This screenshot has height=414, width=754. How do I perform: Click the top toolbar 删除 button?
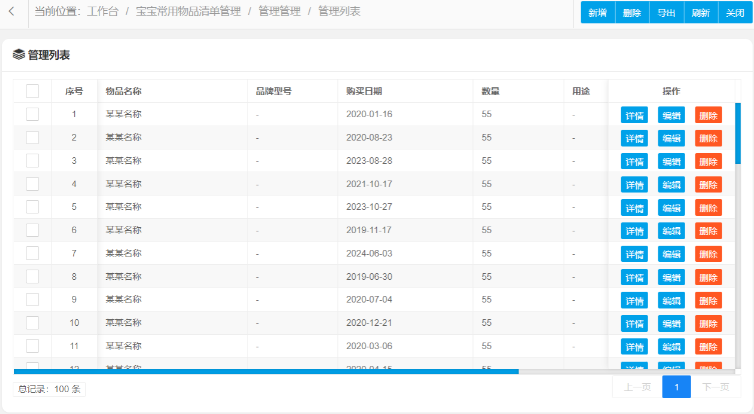(632, 13)
